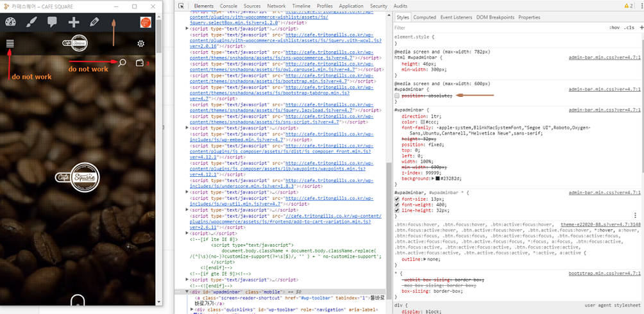Expand the background shorthand property triangle

(434, 178)
